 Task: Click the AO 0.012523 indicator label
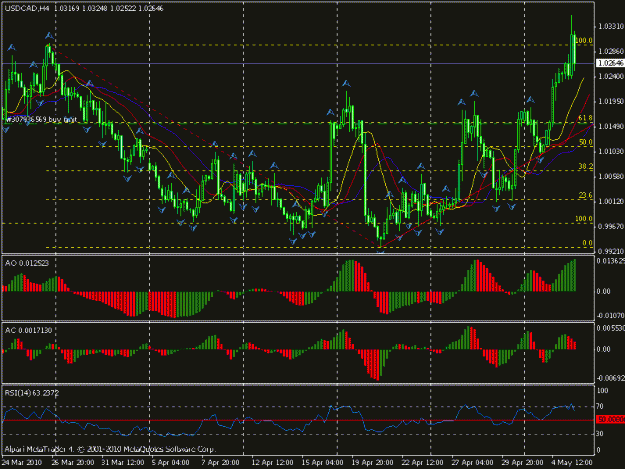(x=27, y=263)
